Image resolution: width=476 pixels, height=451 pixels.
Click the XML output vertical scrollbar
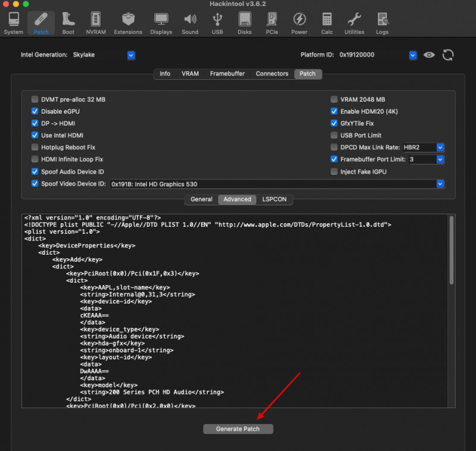(452, 250)
